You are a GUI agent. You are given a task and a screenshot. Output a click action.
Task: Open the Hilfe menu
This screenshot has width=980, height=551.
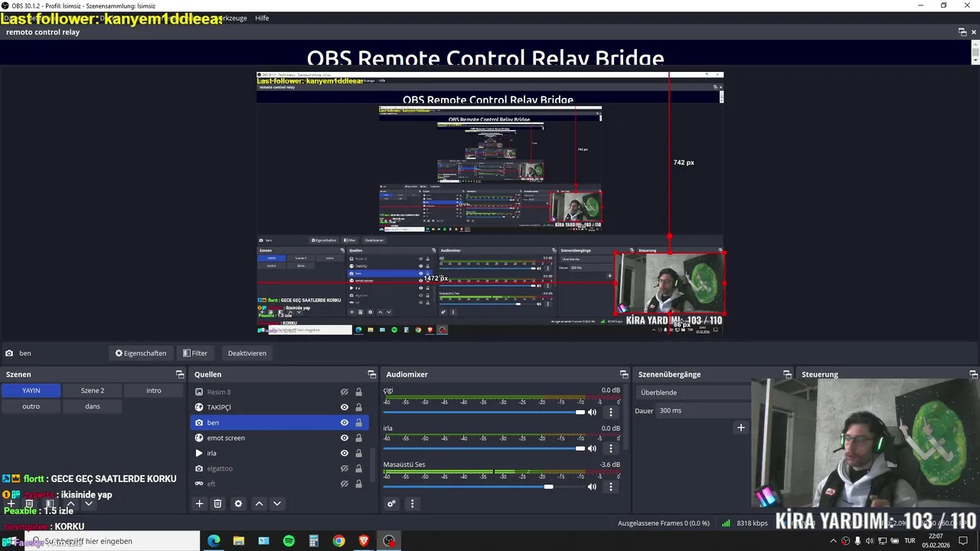pyautogui.click(x=262, y=18)
